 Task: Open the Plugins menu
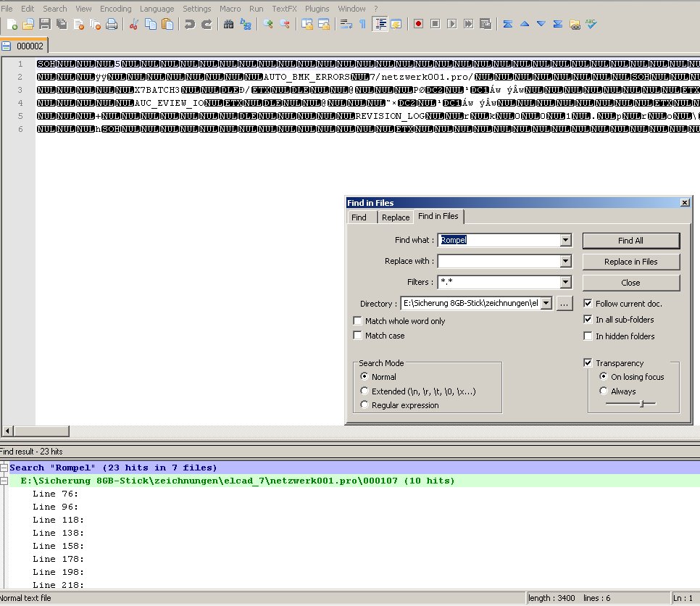[x=317, y=9]
